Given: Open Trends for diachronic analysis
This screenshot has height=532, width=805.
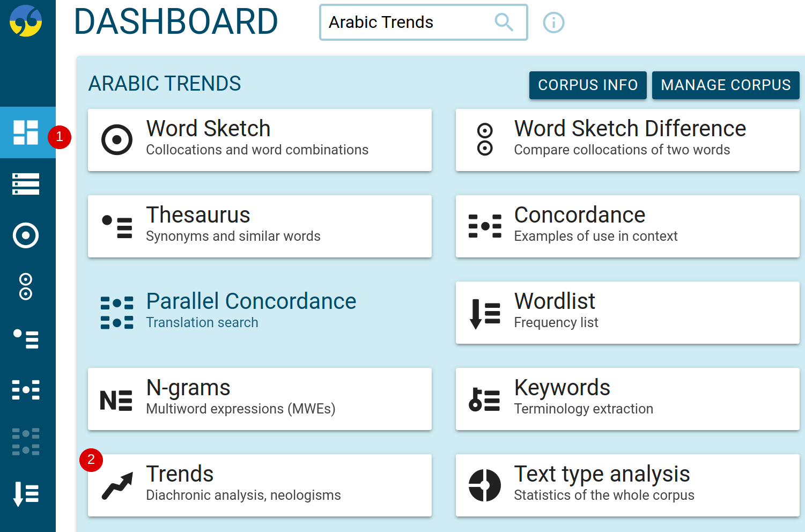Looking at the screenshot, I should [x=260, y=484].
